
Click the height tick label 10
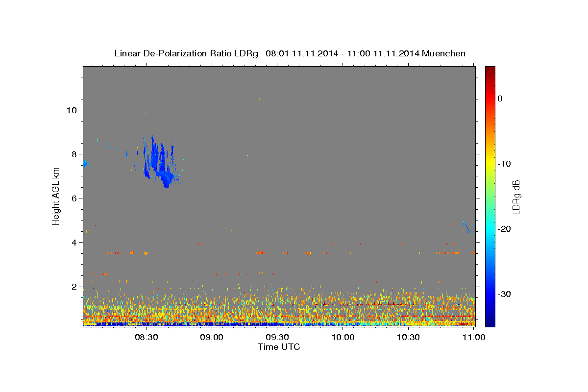click(73, 110)
